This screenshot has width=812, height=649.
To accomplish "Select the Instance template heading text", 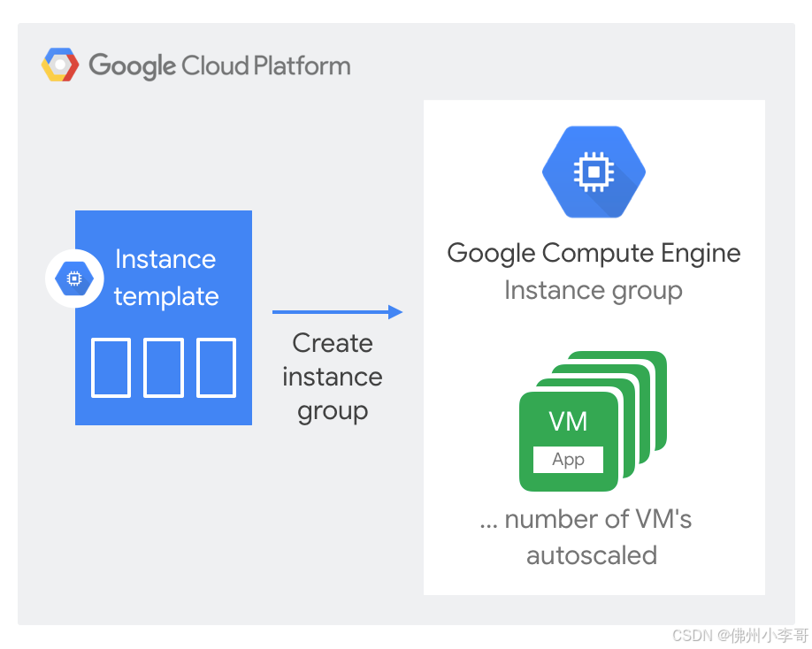I will [165, 278].
